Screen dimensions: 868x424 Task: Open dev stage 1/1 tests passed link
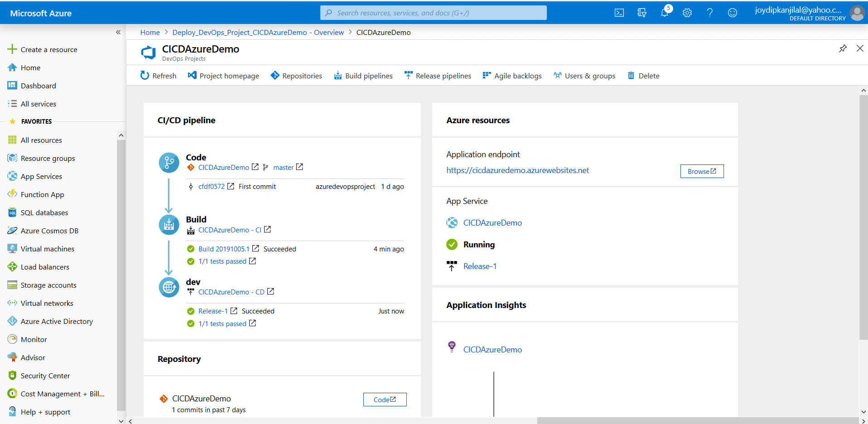222,323
